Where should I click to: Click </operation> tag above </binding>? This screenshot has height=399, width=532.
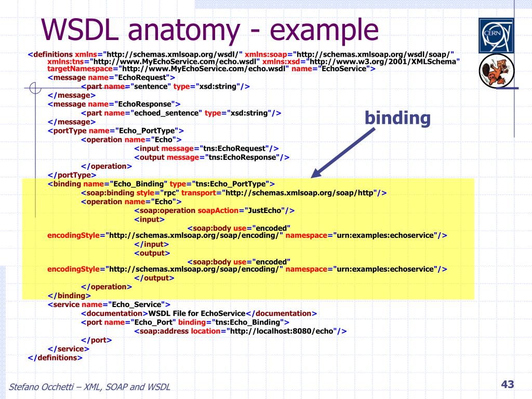pos(106,287)
